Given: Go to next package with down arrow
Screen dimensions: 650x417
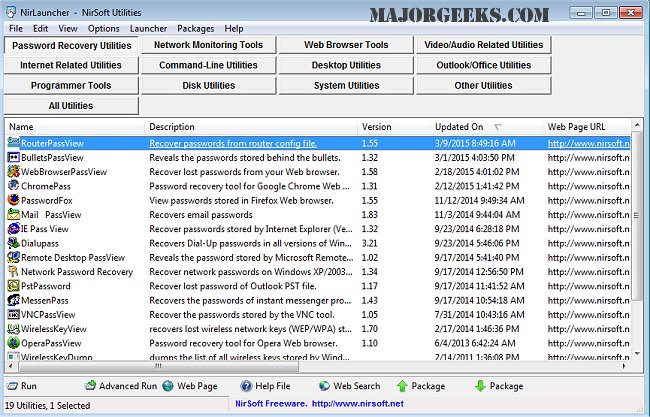Looking at the screenshot, I should (x=480, y=386).
